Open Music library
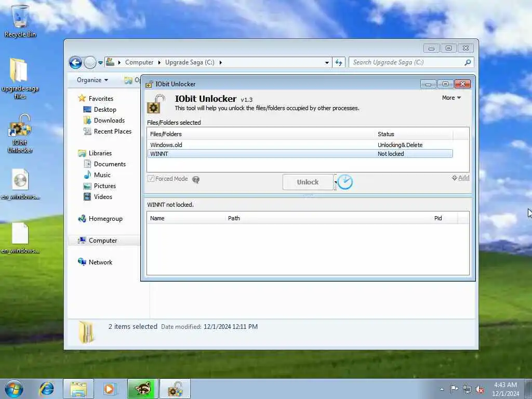The width and height of the screenshot is (532, 399). tap(102, 175)
